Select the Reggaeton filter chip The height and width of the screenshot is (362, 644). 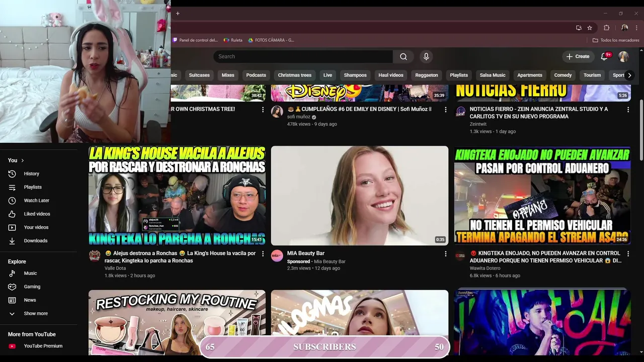(427, 75)
